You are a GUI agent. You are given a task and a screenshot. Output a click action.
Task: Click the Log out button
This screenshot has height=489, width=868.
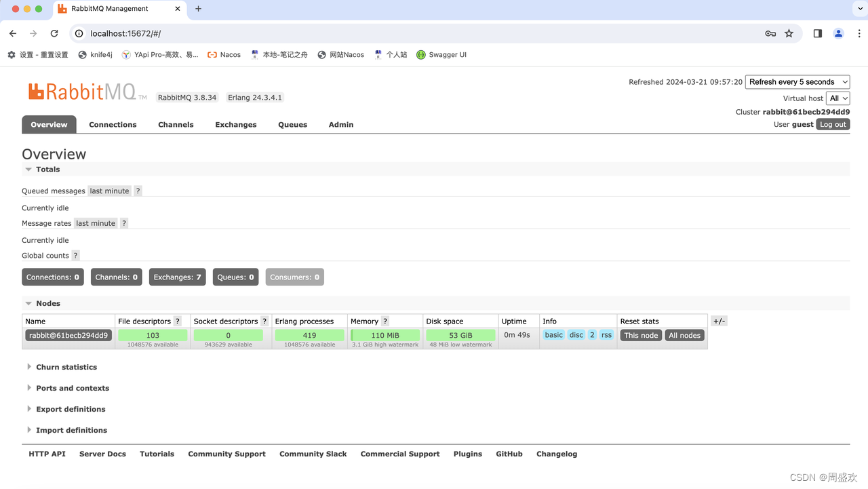pos(833,125)
